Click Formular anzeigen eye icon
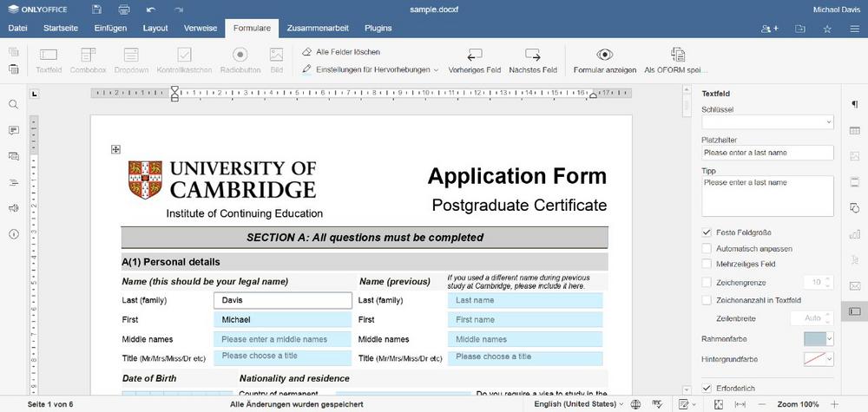868x412 pixels. tap(604, 60)
